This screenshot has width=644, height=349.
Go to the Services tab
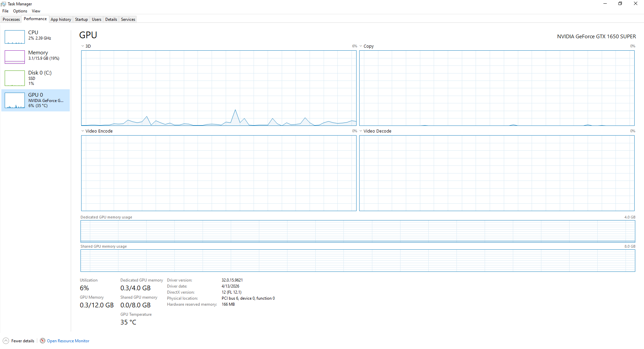[128, 19]
